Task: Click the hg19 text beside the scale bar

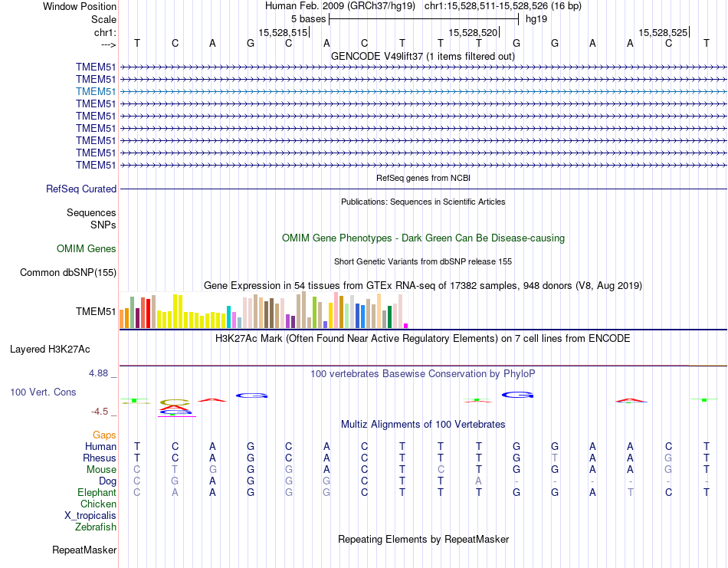Action: tap(536, 19)
